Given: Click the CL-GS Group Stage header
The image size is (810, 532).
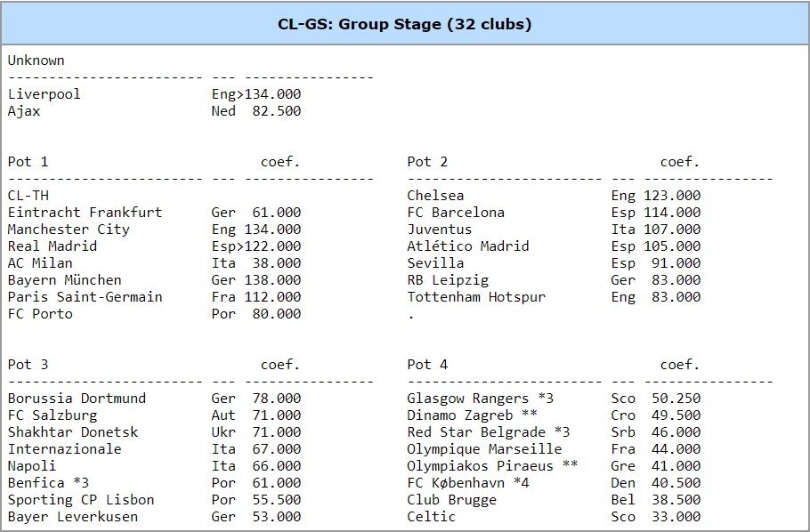Looking at the screenshot, I should coord(404,24).
